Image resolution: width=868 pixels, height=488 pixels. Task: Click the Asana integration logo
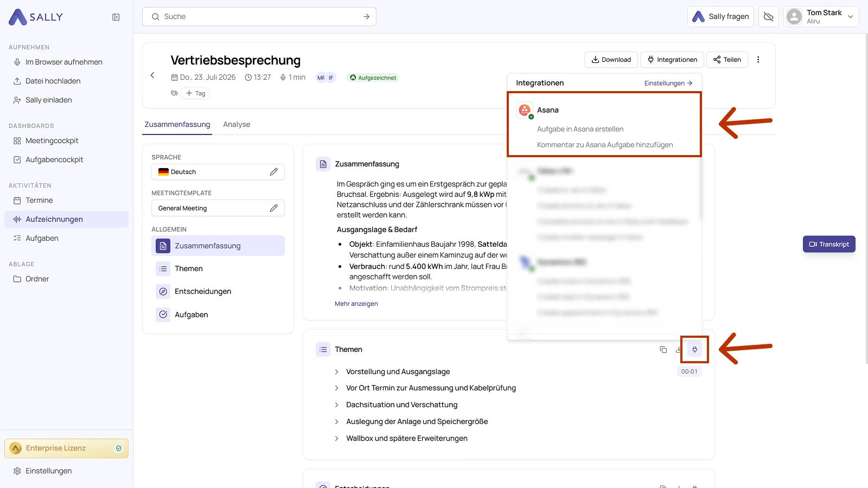point(525,110)
